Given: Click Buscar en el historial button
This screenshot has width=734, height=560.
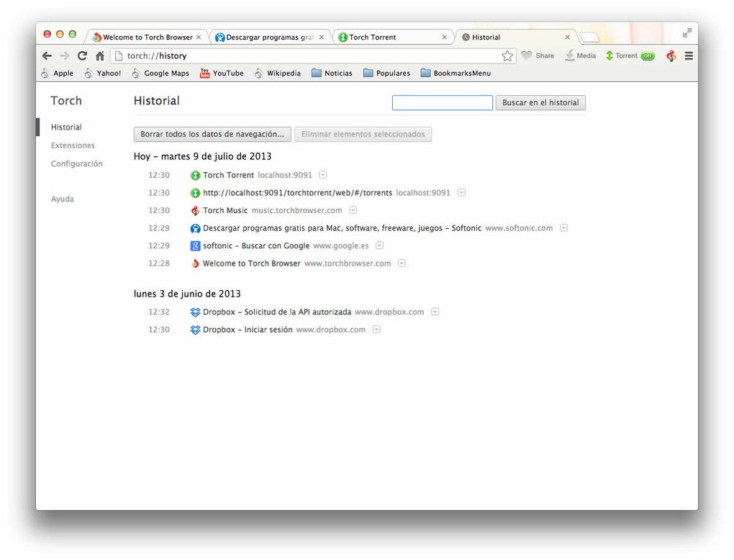Looking at the screenshot, I should pos(540,102).
